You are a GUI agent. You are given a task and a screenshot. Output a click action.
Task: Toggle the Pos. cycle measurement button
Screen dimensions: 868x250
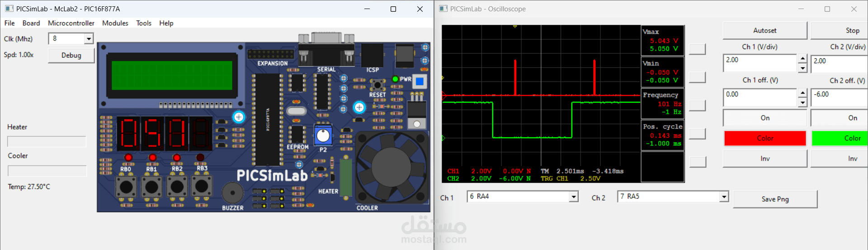tap(698, 134)
